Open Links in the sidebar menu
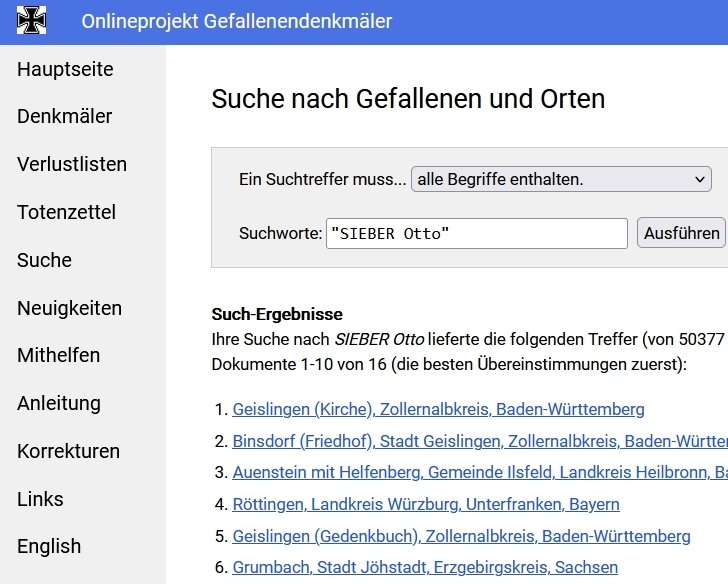The height and width of the screenshot is (584, 728). (x=40, y=499)
